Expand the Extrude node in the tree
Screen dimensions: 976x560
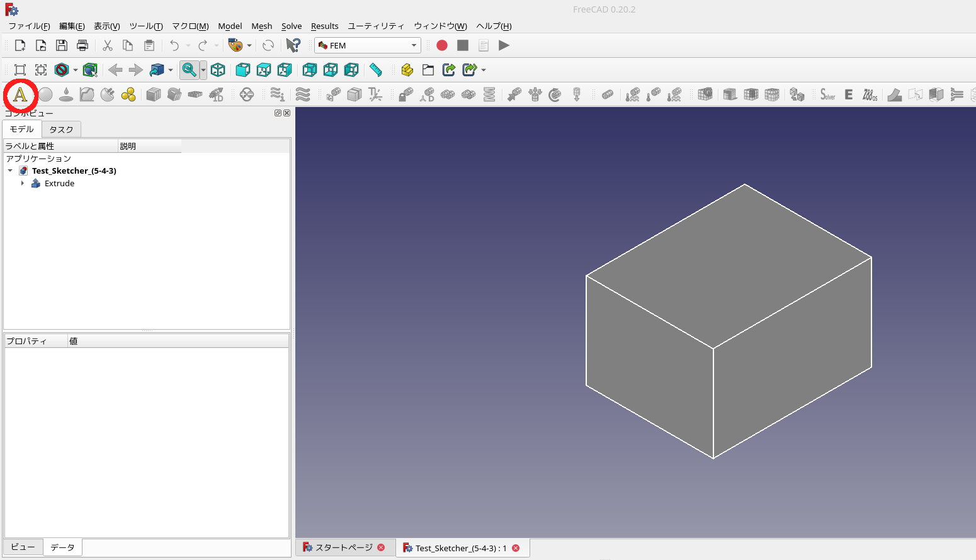[23, 183]
